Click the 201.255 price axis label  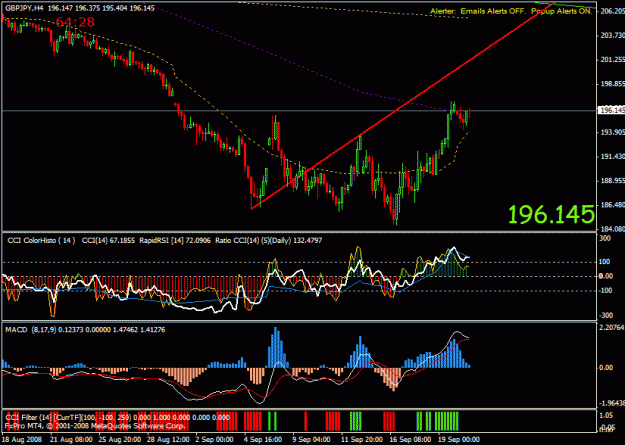coord(612,60)
